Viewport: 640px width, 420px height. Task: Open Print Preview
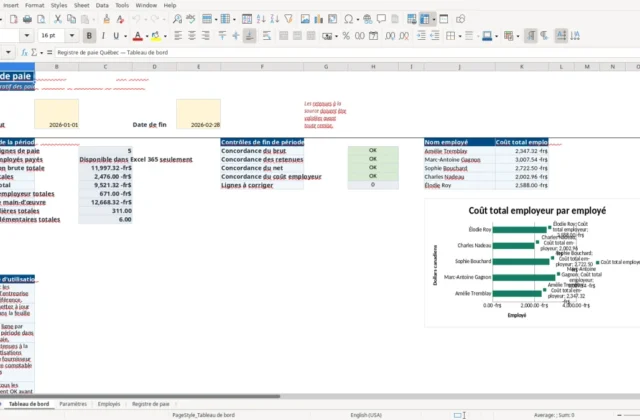41,19
